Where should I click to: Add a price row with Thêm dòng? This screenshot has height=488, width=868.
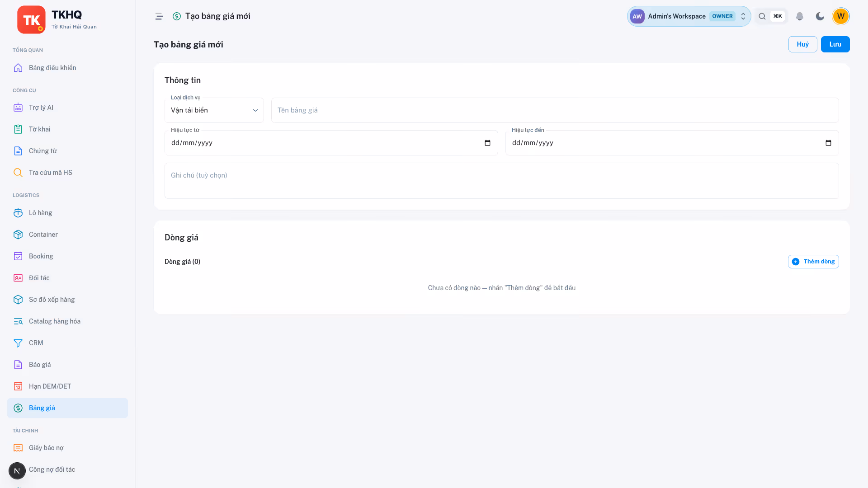click(x=813, y=262)
